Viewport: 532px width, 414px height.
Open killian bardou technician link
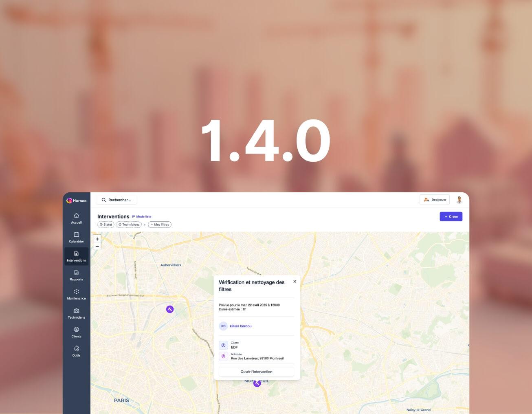[240, 326]
